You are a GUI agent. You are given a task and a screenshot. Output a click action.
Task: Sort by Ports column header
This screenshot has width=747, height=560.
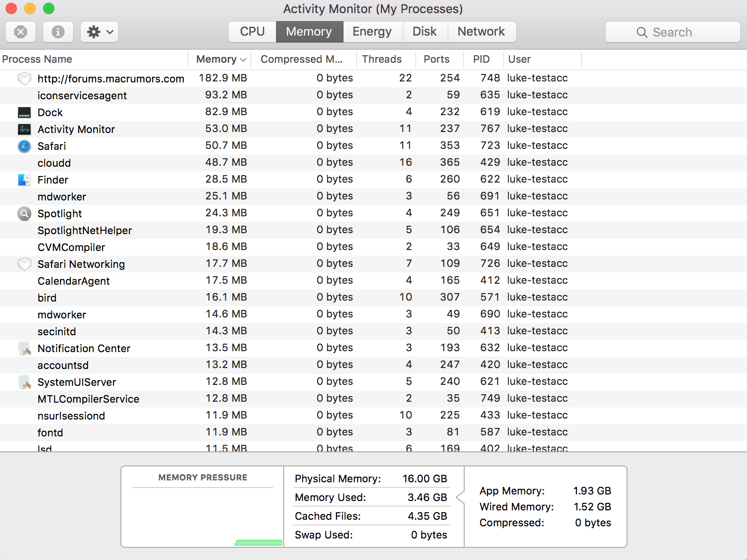coord(440,59)
